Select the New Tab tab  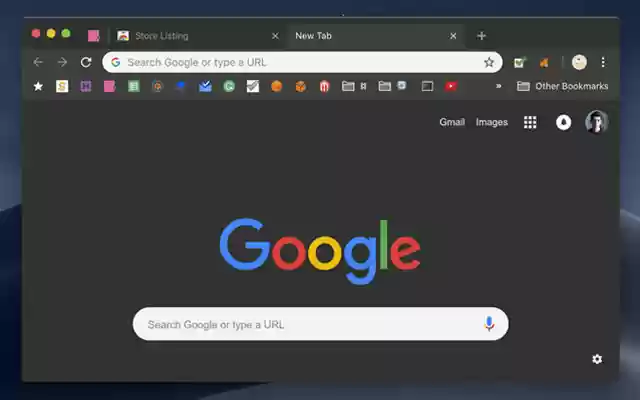pyautogui.click(x=376, y=36)
